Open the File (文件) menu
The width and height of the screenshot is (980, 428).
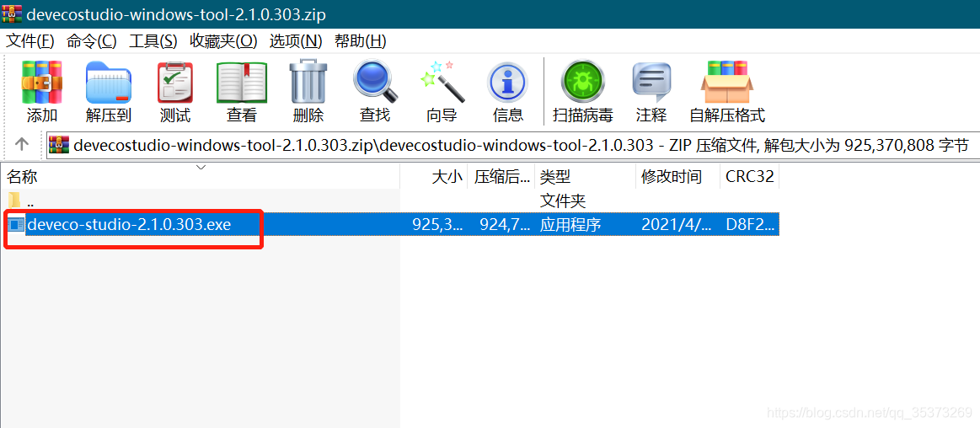click(x=30, y=41)
